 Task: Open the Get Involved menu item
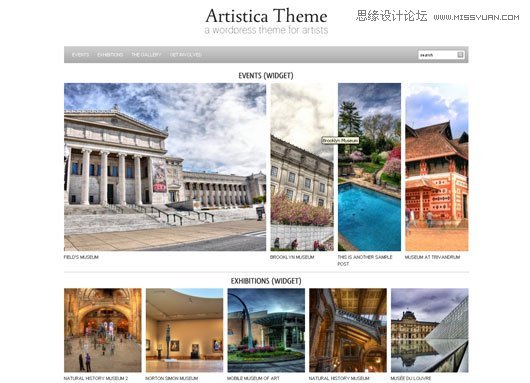pos(186,54)
